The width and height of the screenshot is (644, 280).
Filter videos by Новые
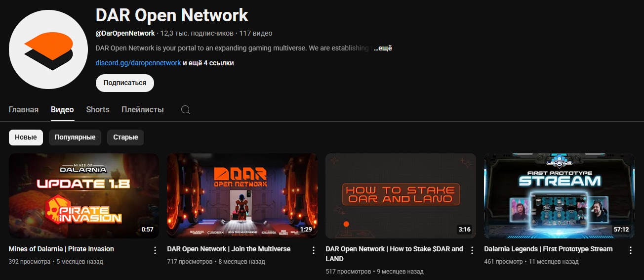tap(26, 137)
